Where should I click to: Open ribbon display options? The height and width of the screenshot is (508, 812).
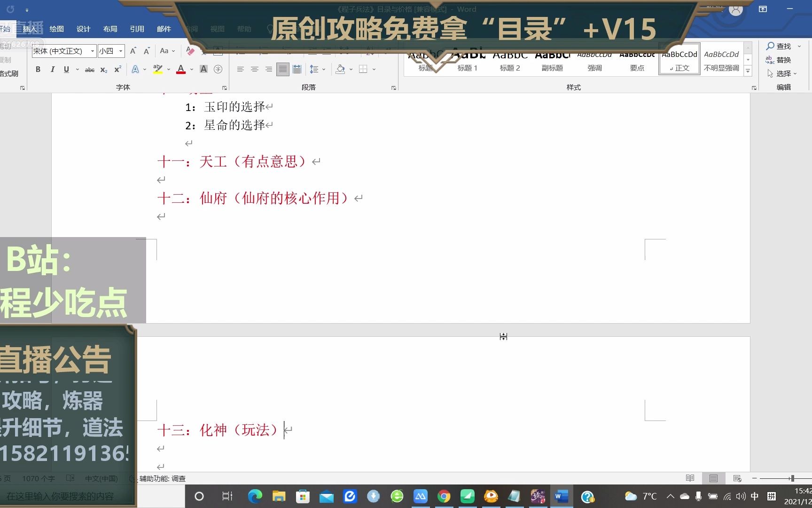(763, 9)
